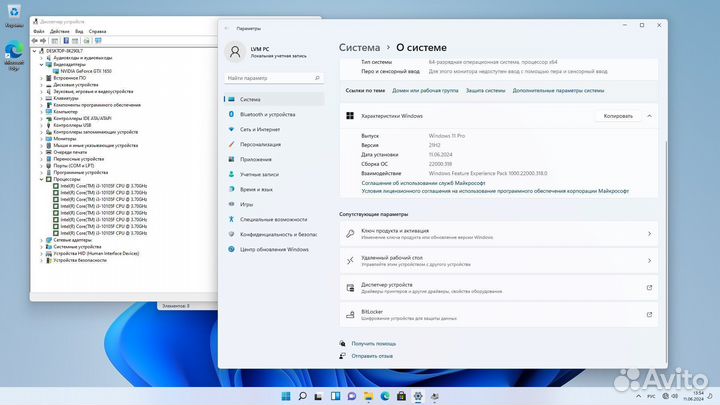Open Соглашение об использовании служб Майкрософт
This screenshot has width=720, height=405.
pyautogui.click(x=423, y=183)
